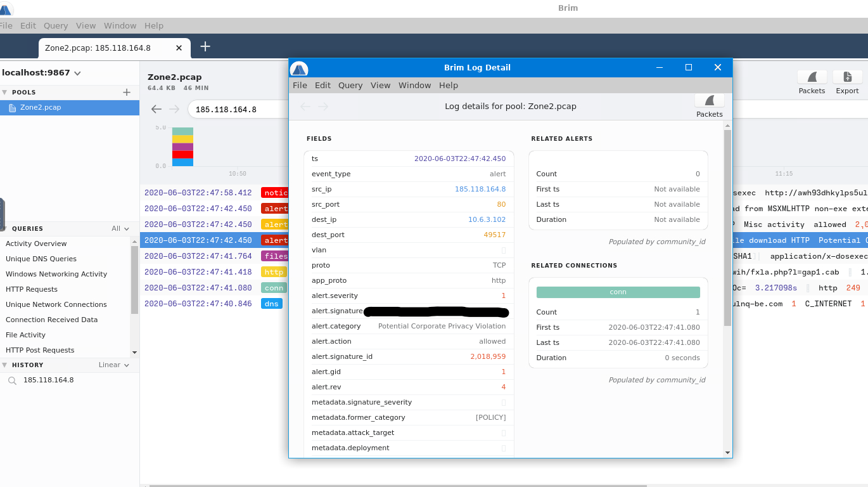Click the files tag log row
Viewport: 868px width, 487px height.
(x=215, y=256)
